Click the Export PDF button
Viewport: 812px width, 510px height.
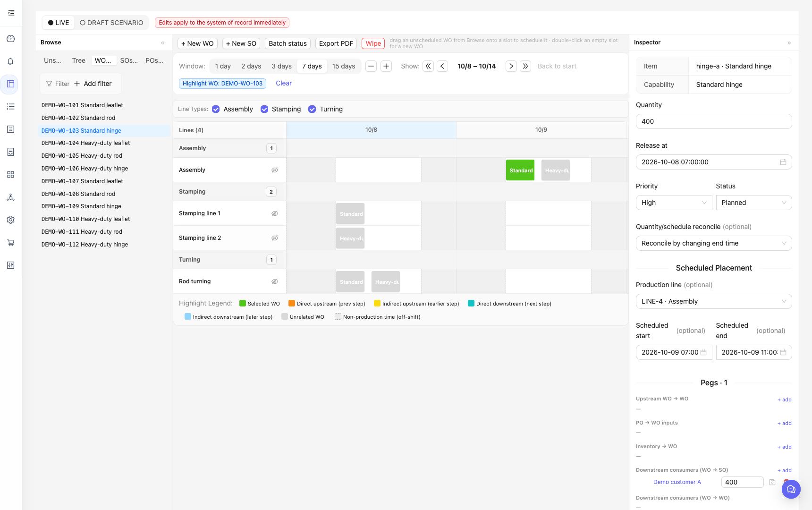coord(336,43)
